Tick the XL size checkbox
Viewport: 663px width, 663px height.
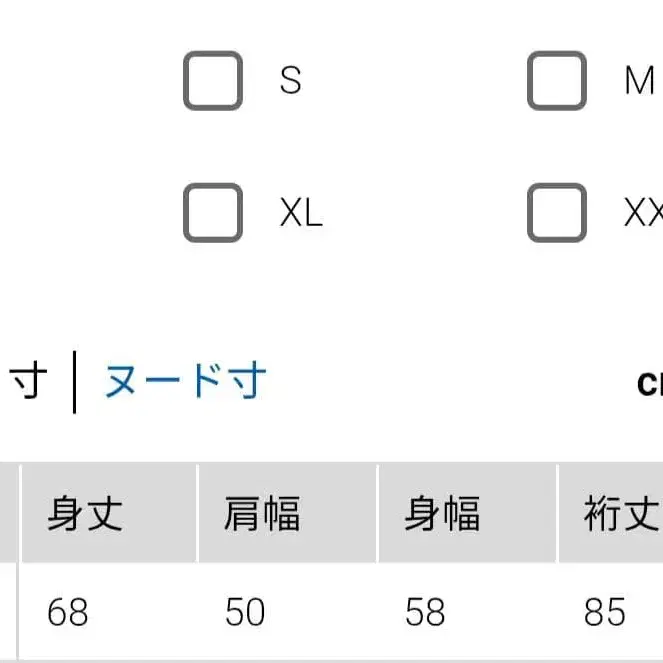tap(213, 212)
